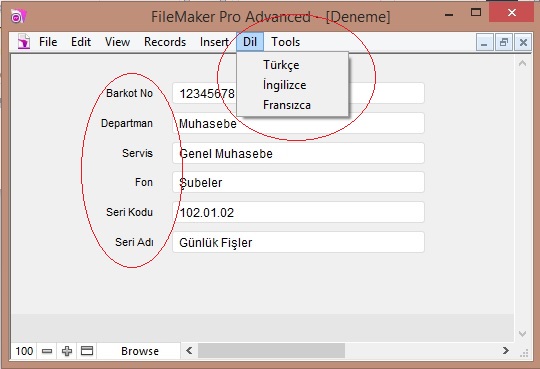Click the Departman field with Muhasebe
Viewport: 540px width, 369px height.
pyautogui.click(x=298, y=123)
